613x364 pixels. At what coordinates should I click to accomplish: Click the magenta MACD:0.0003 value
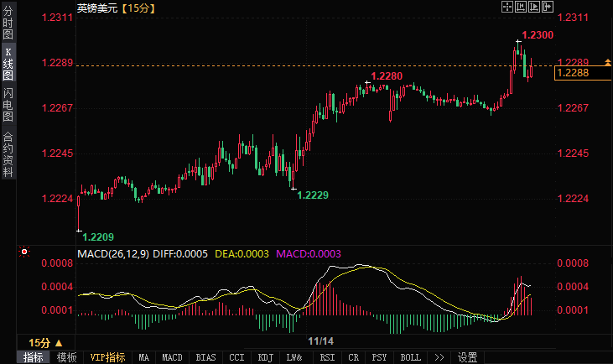(309, 254)
